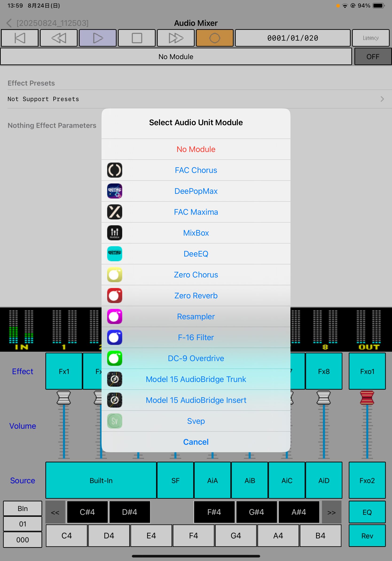Tap the Zero Reverb red icon
Image resolution: width=392 pixels, height=561 pixels.
tap(115, 296)
